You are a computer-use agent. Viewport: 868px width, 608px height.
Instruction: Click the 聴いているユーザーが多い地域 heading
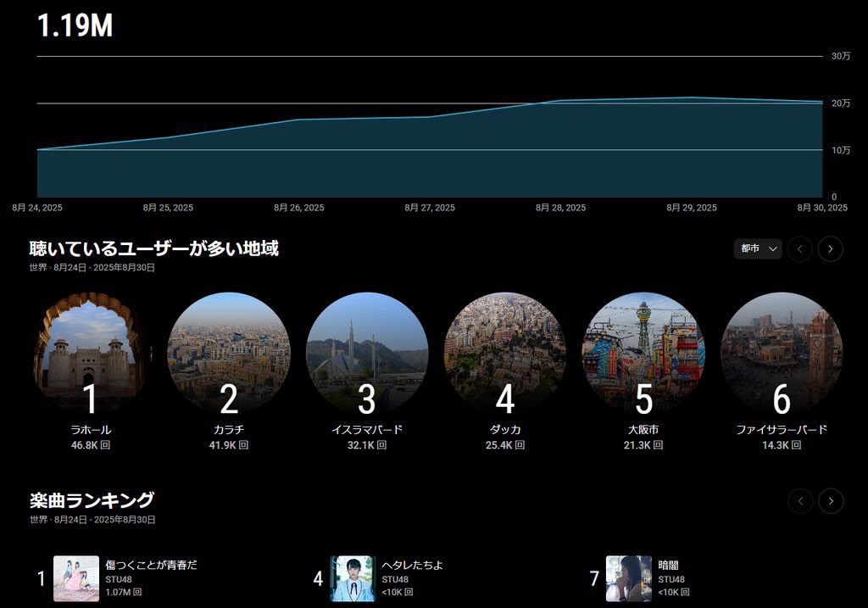coord(154,248)
